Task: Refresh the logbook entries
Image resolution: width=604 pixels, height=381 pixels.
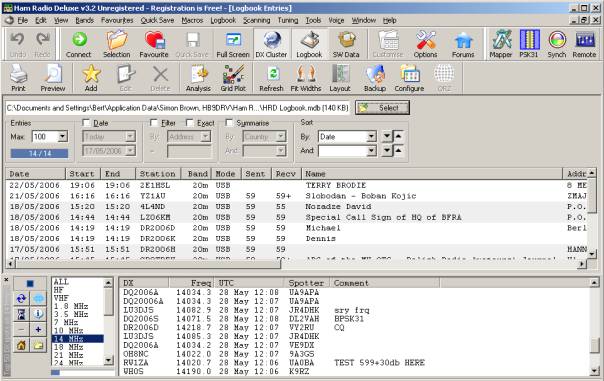Action: [271, 78]
